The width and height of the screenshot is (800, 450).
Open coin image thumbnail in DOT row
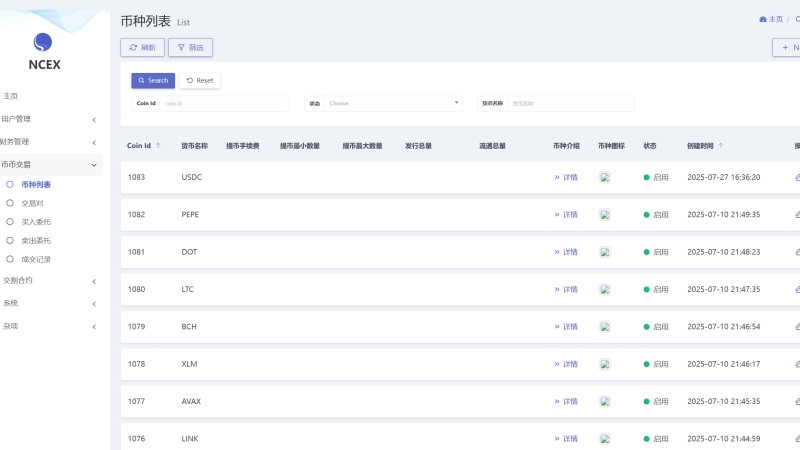[x=605, y=252]
